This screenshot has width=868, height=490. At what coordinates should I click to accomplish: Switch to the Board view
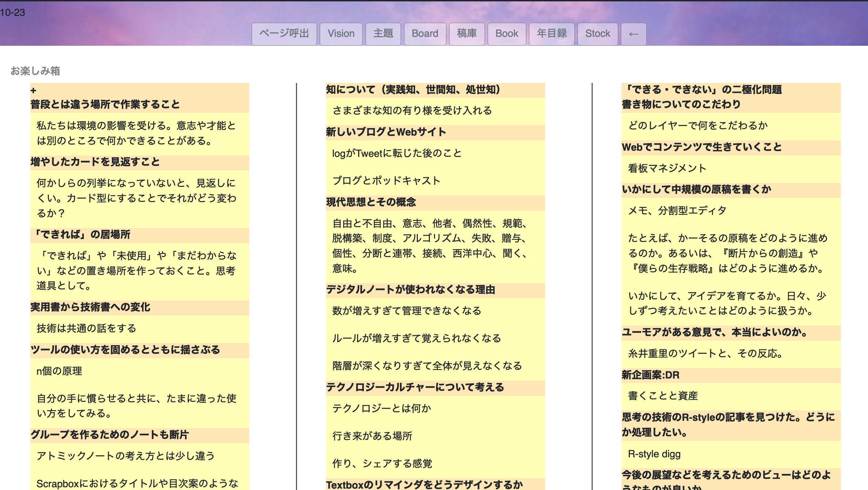tap(425, 34)
